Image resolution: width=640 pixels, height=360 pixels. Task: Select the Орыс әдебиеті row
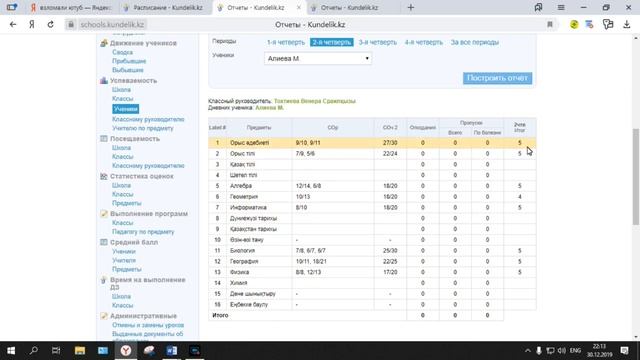(x=372, y=143)
